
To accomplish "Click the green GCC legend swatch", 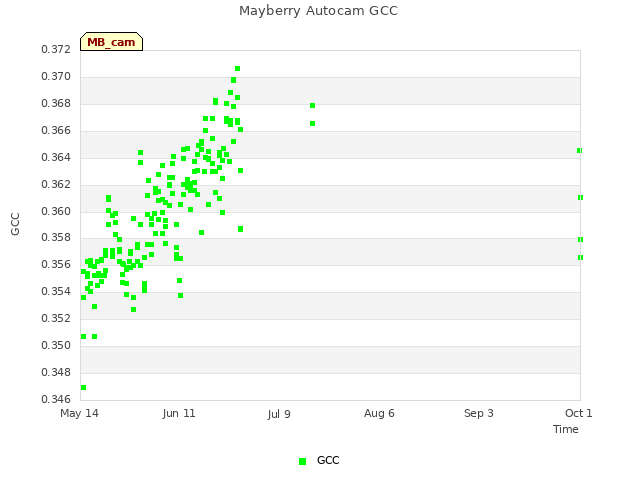I will [302, 461].
